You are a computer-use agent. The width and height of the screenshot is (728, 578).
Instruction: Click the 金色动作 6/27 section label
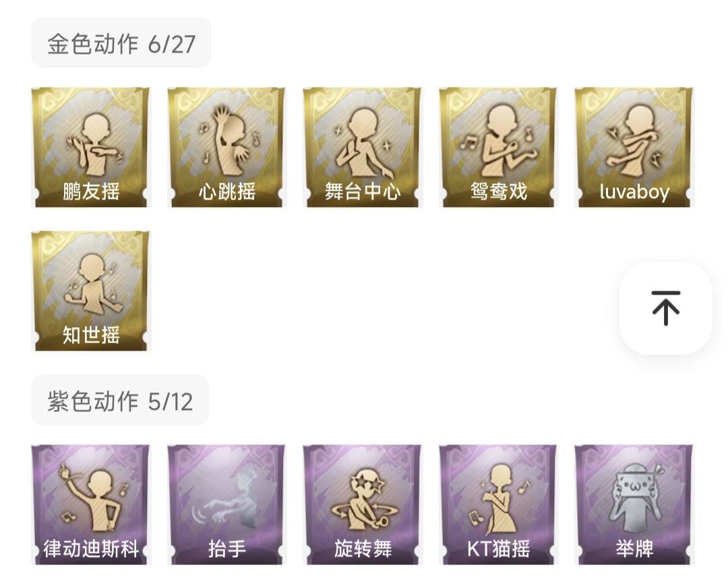(x=121, y=43)
